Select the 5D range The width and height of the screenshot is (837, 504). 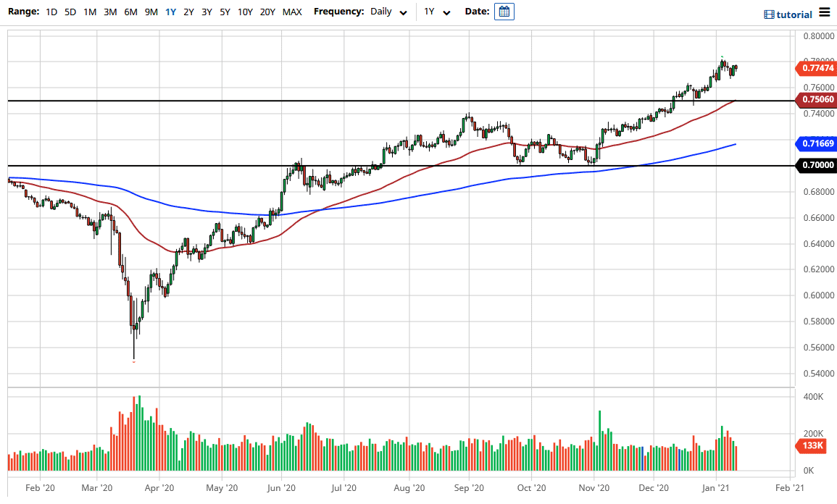pyautogui.click(x=70, y=12)
